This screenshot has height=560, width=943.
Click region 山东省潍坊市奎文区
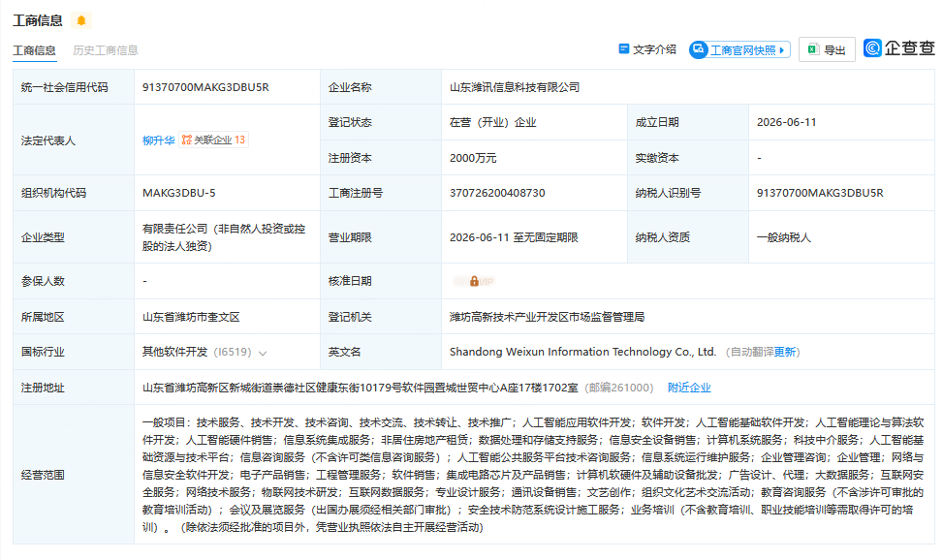(x=191, y=317)
